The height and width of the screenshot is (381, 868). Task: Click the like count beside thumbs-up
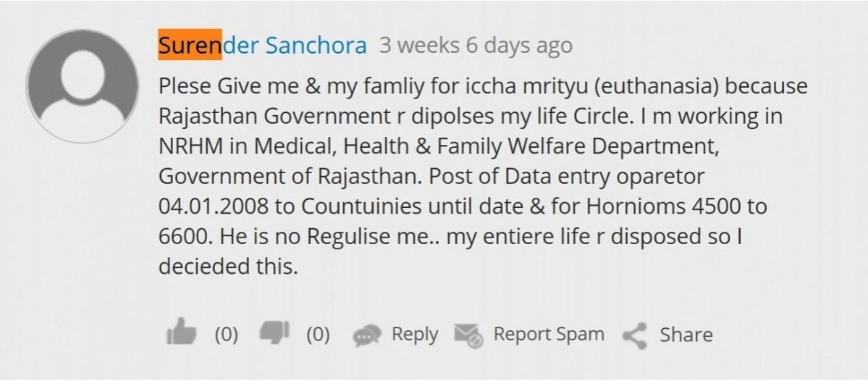[x=226, y=334]
